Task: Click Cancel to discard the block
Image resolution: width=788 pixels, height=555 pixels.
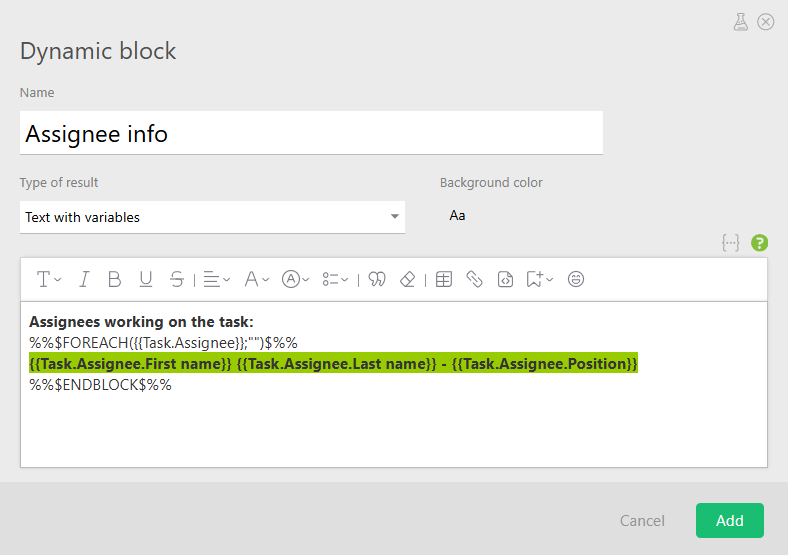Action: 642,520
